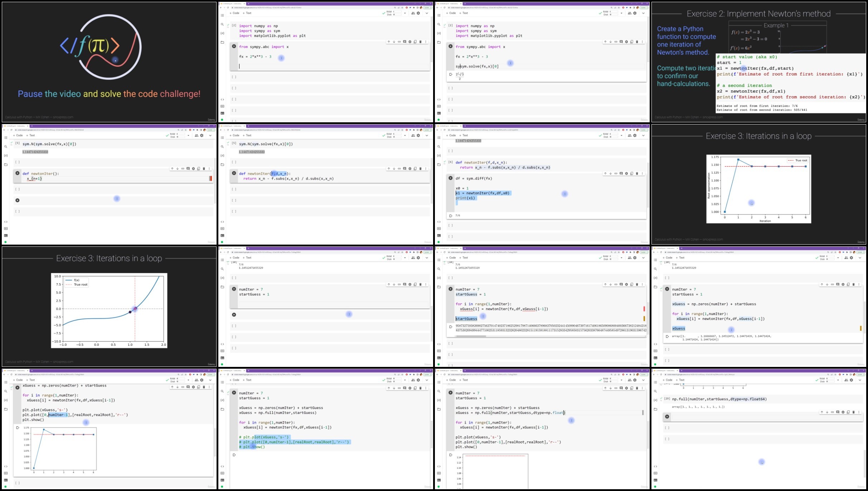Open RAM/Disk dropdown in the 'xGeuss[i]' notebook

coord(621,258)
